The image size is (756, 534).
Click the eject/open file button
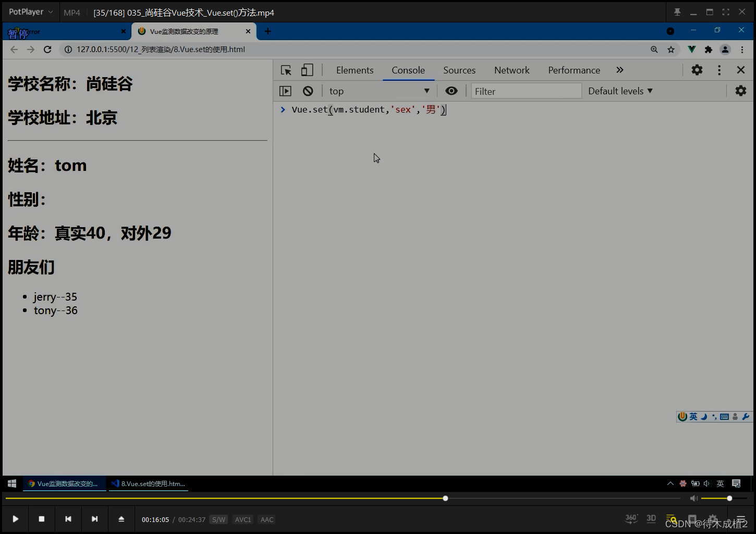point(121,519)
